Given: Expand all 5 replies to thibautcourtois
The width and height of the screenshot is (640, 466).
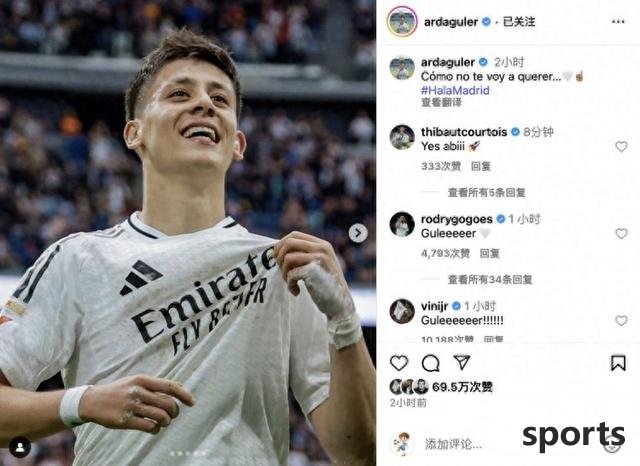Looking at the screenshot, I should [x=487, y=192].
